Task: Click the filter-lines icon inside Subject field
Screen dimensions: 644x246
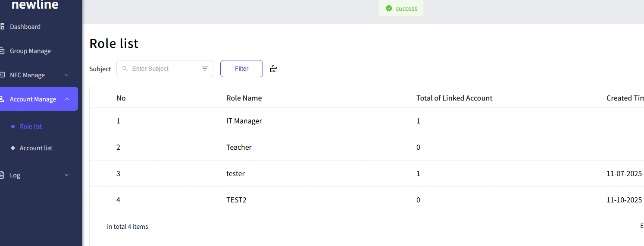Action: (x=205, y=69)
